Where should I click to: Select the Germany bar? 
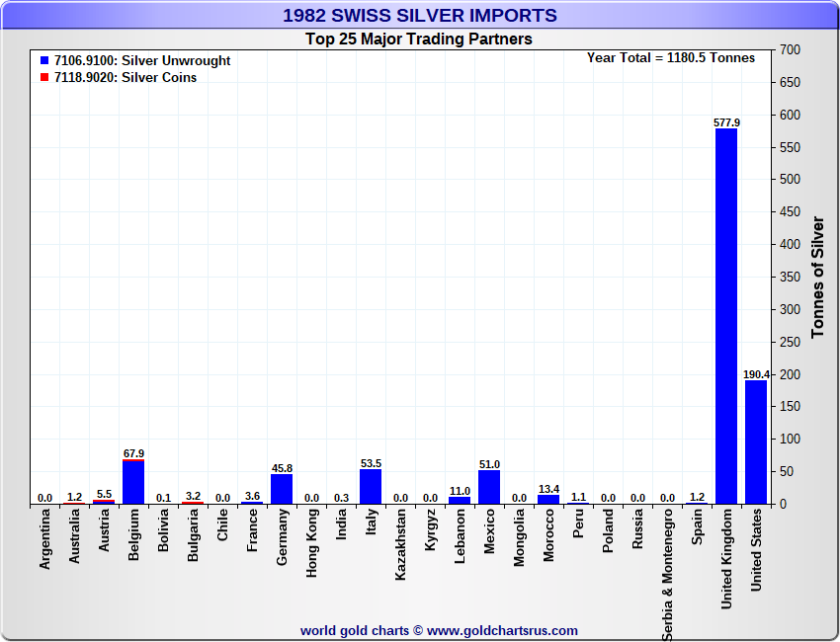tap(282, 489)
